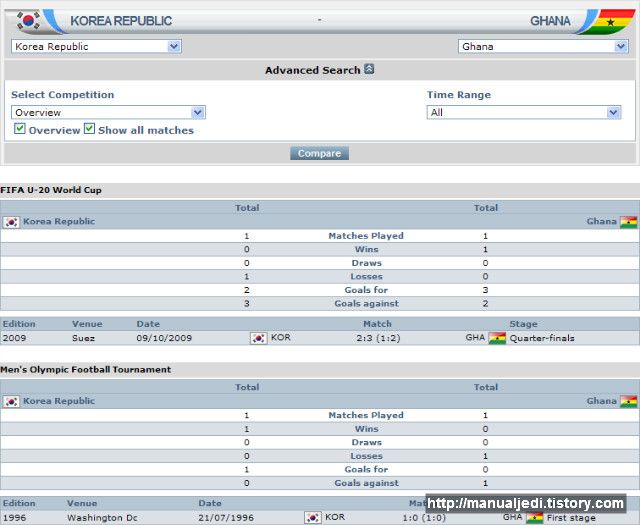
Task: Click Ghana flag icon in Olympic Tournament table
Action: click(628, 402)
